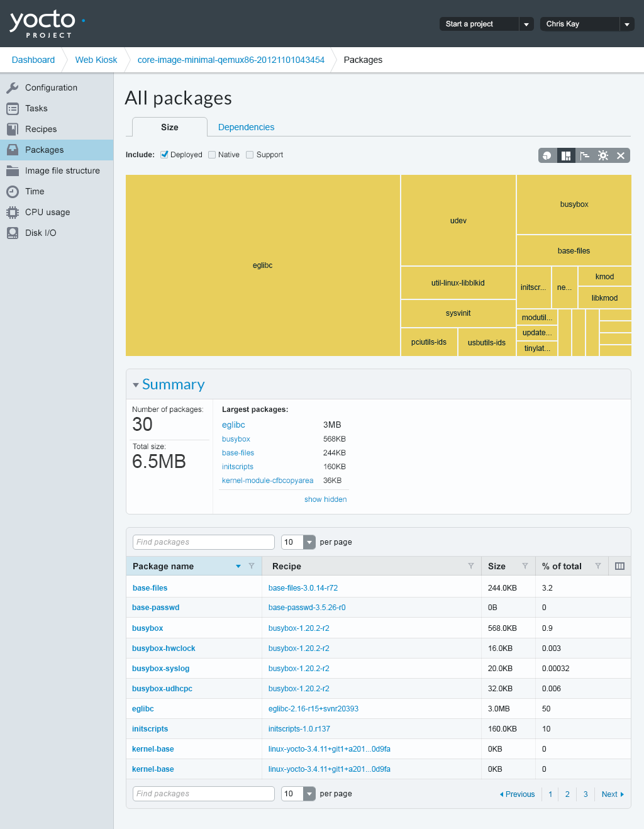Collapse the Summary section

(x=136, y=385)
